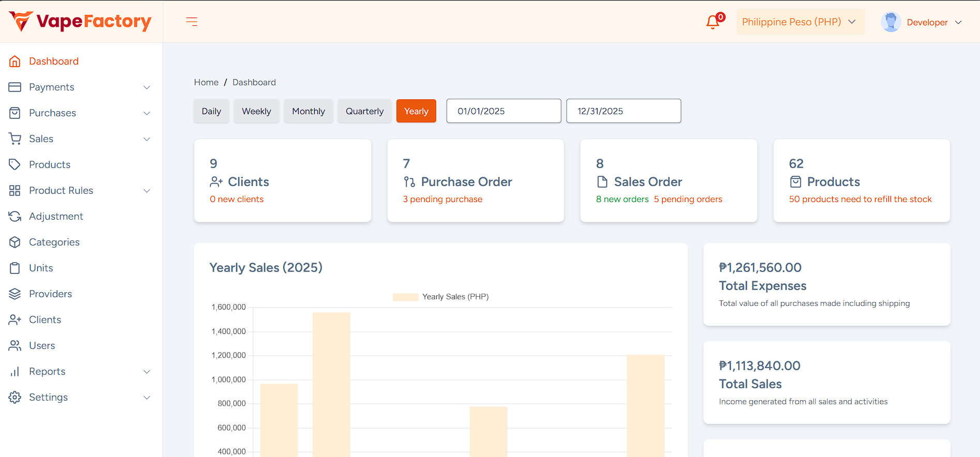980x457 pixels.
Task: Select the Monthly period filter
Action: pyautogui.click(x=308, y=111)
